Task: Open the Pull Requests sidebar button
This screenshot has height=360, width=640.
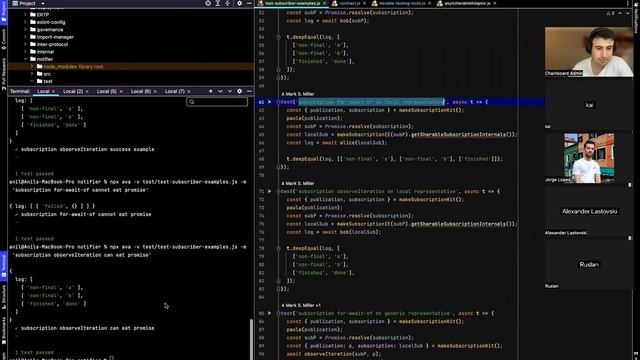Action: point(3,74)
